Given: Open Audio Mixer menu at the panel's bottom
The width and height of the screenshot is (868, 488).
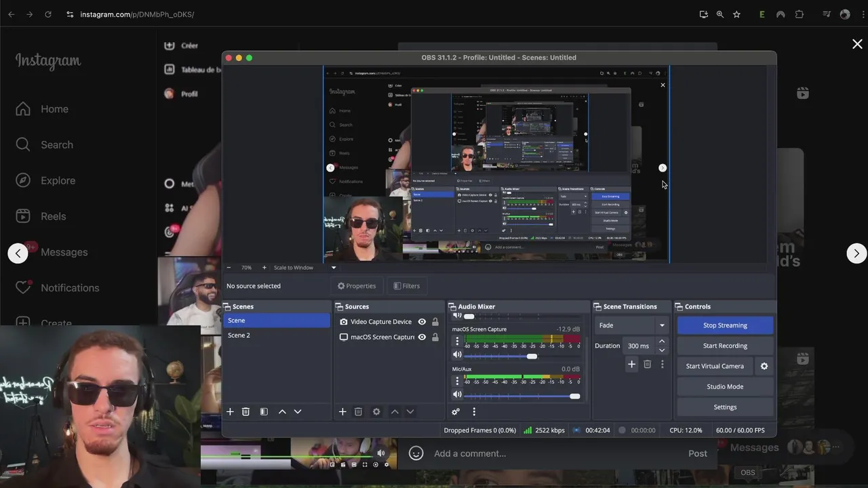Looking at the screenshot, I should click(x=474, y=411).
